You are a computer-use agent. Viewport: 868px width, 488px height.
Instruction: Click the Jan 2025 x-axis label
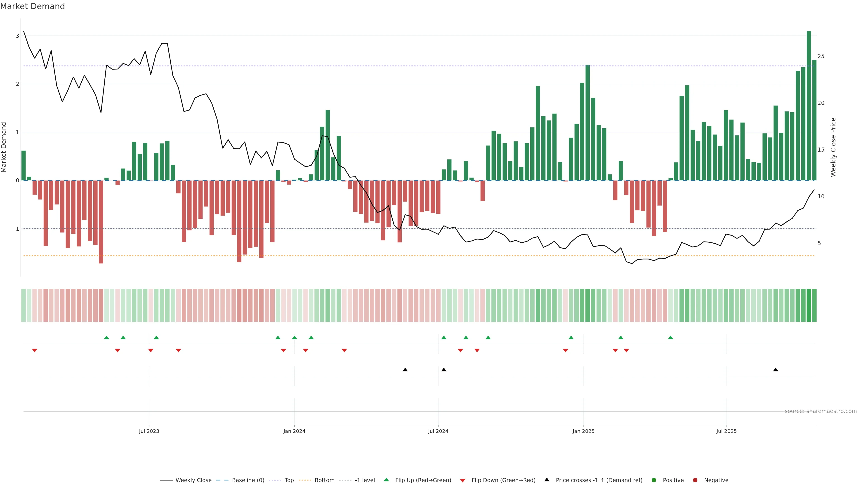click(583, 431)
